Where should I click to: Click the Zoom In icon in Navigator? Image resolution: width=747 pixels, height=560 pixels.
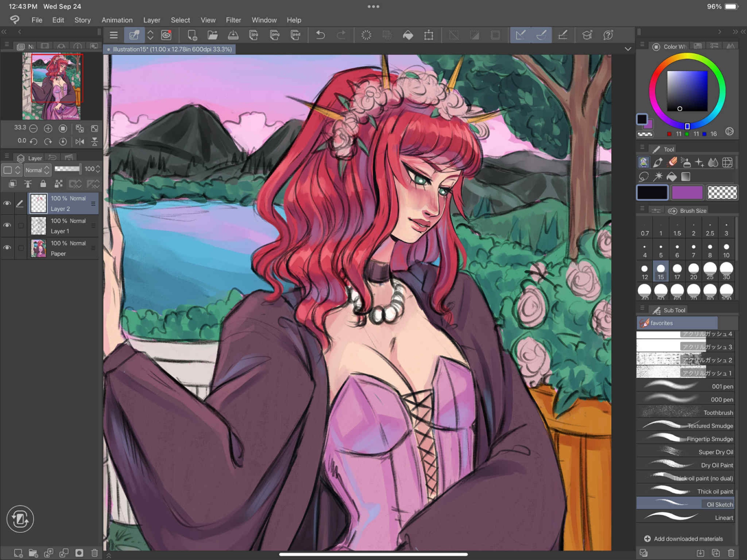(48, 129)
